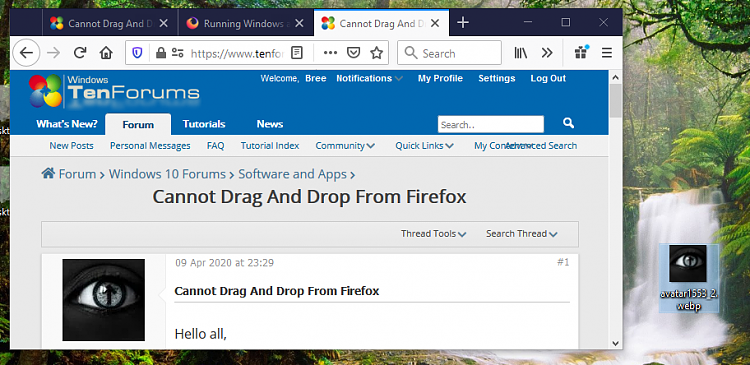Toggle Reader View icon
Screen dimensions: 750x365
click(x=297, y=53)
